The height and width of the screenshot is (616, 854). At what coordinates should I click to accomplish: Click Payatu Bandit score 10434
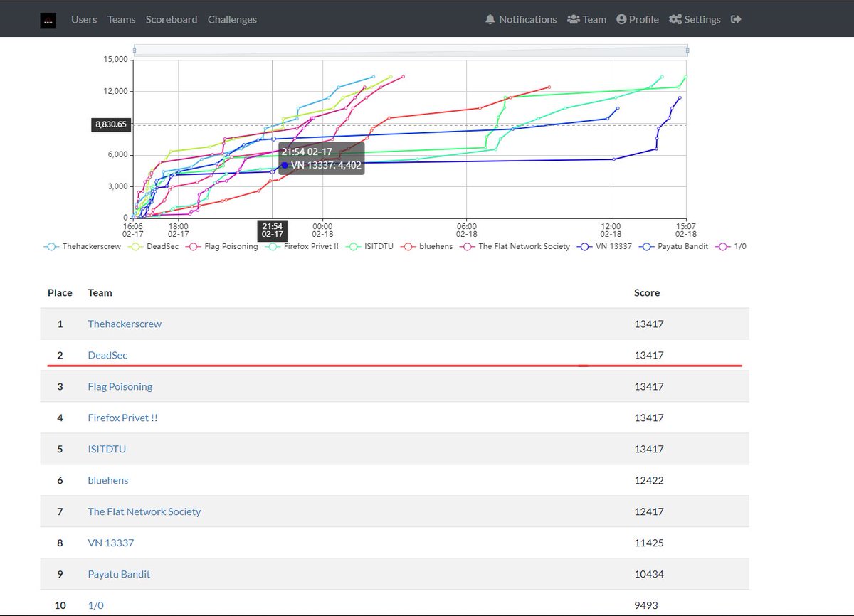point(648,574)
